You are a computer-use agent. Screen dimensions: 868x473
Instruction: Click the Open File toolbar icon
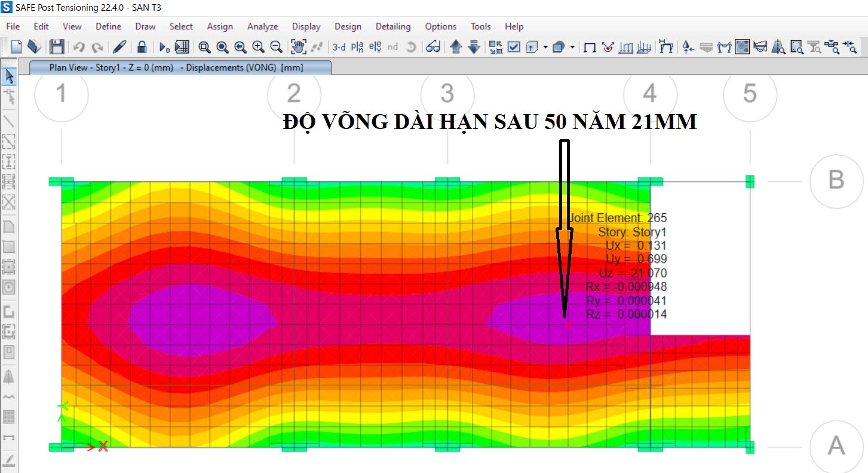[x=35, y=47]
